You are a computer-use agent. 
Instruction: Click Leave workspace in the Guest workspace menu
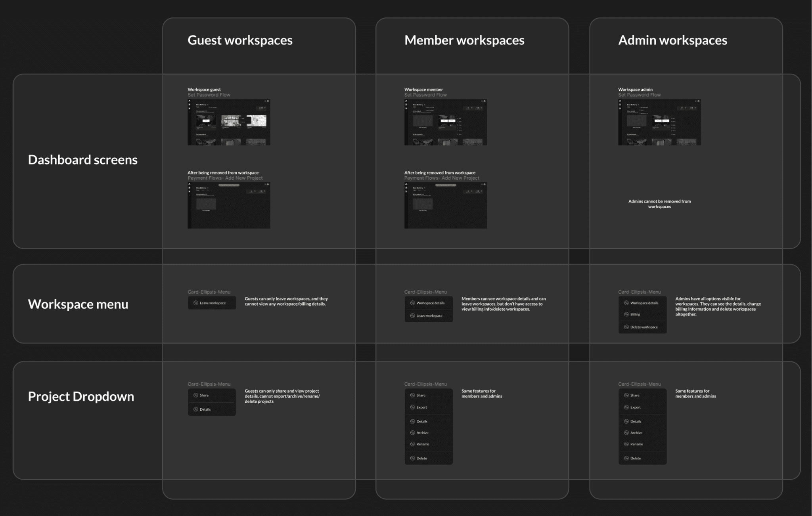pyautogui.click(x=212, y=303)
